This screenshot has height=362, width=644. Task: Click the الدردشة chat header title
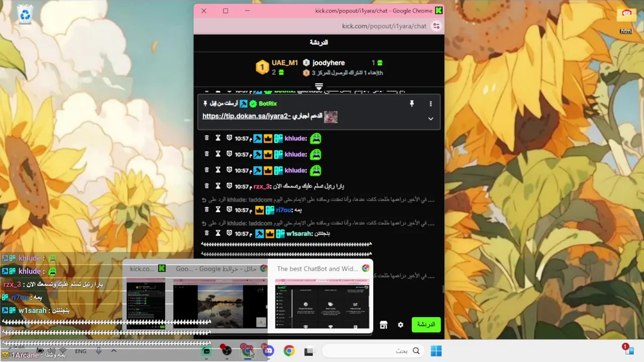coord(318,42)
